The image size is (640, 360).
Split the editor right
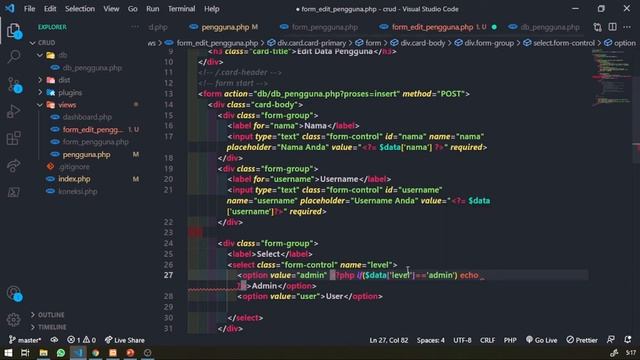tap(612, 27)
